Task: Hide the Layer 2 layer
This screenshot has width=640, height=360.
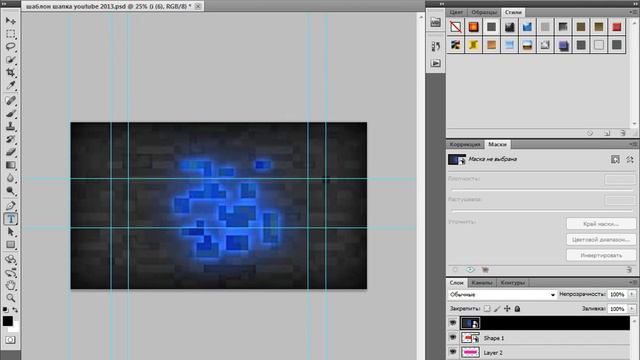Action: point(453,352)
